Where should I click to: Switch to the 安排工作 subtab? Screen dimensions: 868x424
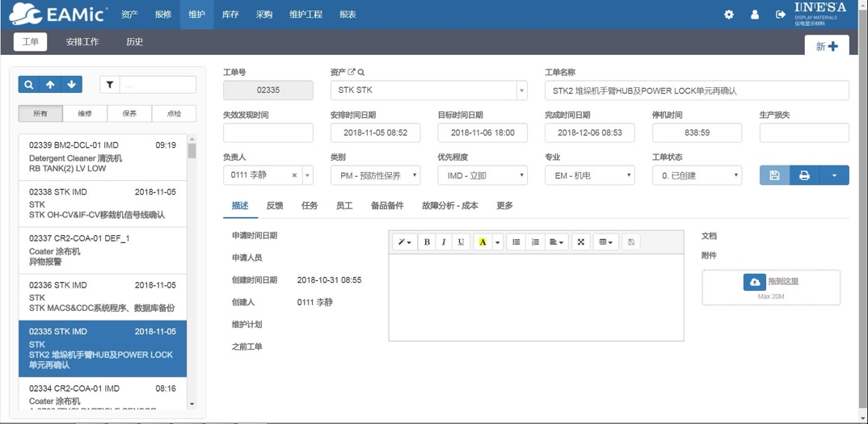(x=82, y=41)
